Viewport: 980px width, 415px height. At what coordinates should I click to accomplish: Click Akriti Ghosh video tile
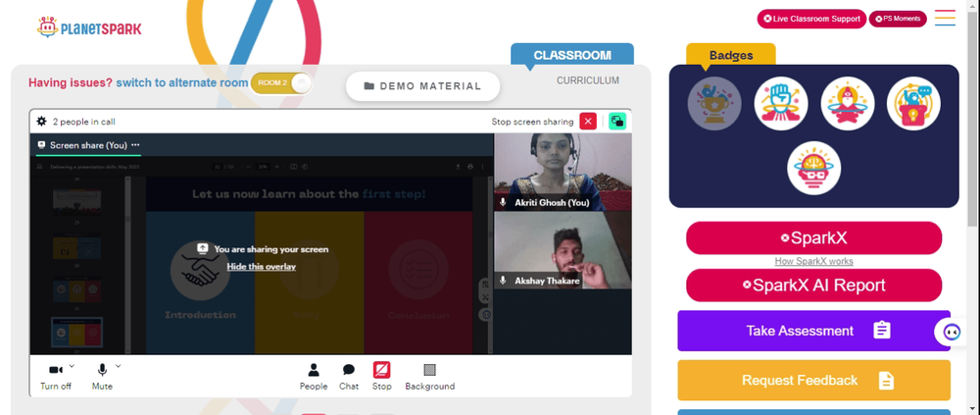(563, 172)
